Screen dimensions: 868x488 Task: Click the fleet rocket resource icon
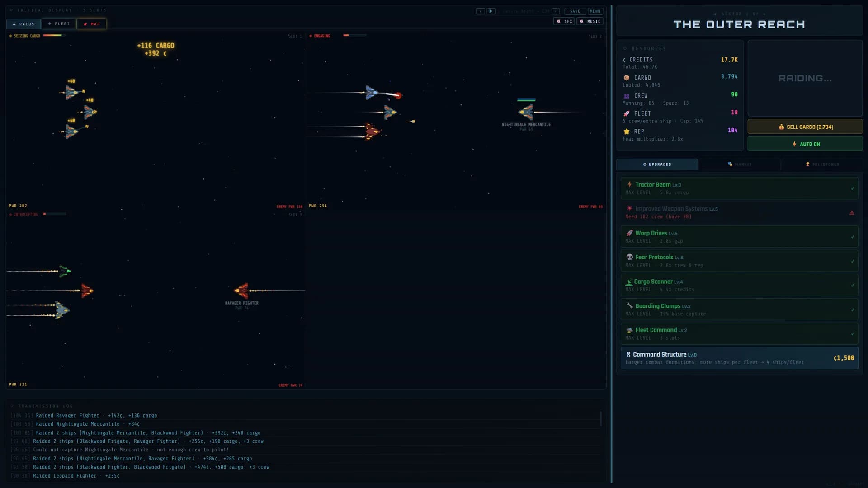click(627, 114)
